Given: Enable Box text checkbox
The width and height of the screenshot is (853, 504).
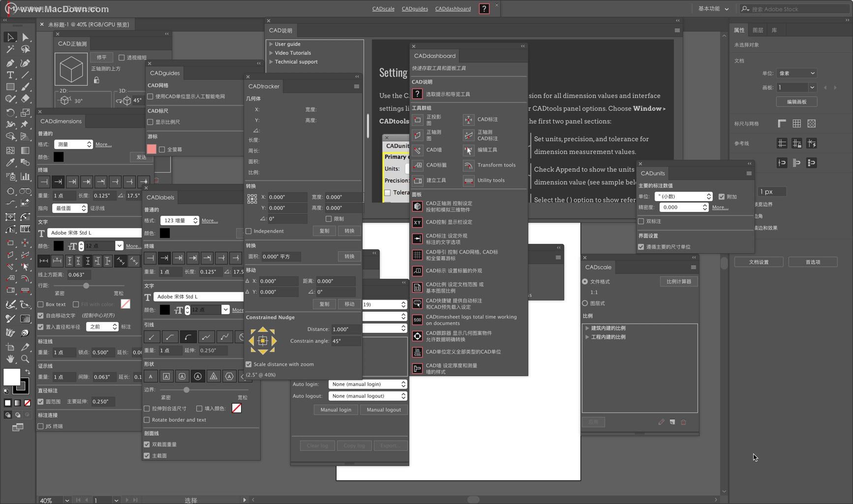Looking at the screenshot, I should (x=41, y=304).
